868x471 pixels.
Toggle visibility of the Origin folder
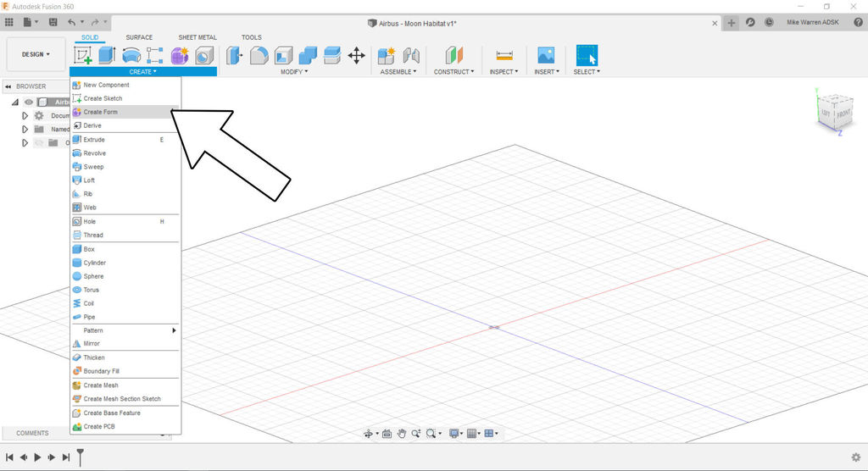click(x=38, y=143)
